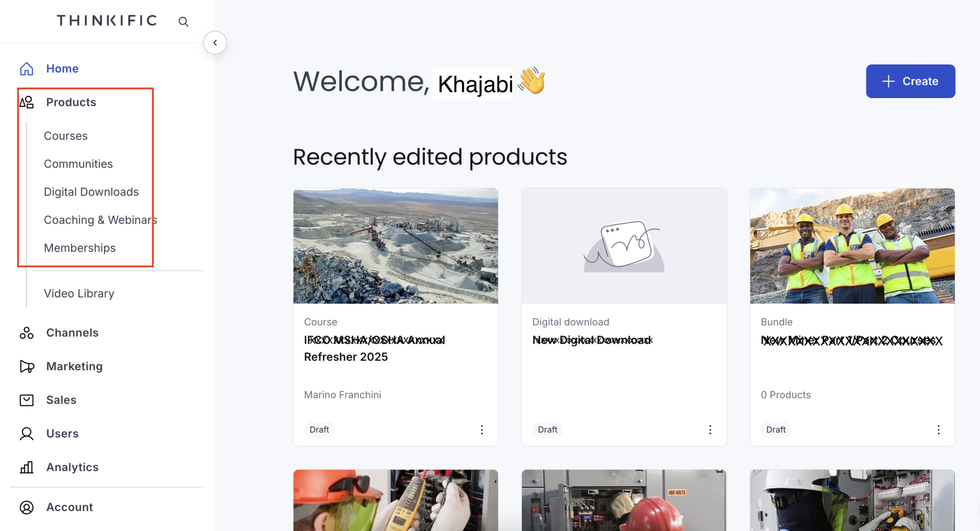
Task: Open options menu for the Digital download card
Action: pos(710,430)
